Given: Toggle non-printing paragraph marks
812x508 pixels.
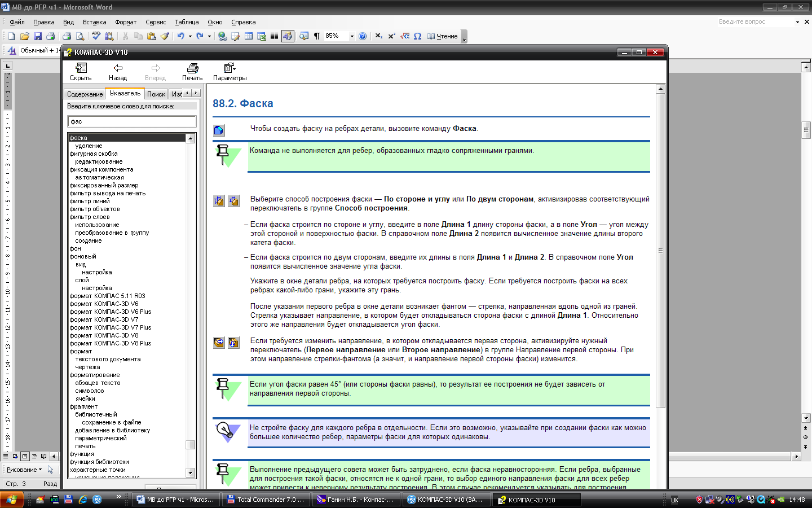Looking at the screenshot, I should [x=317, y=36].
